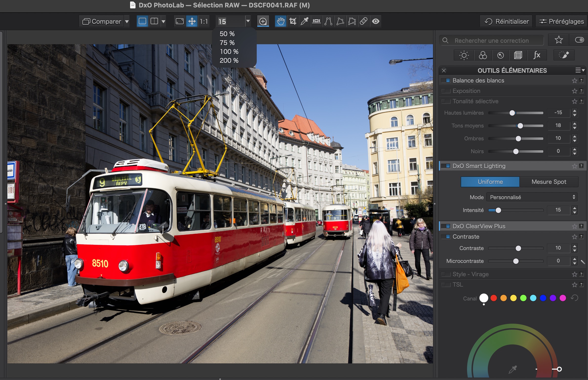Open the Local Adjustments add button

[x=263, y=21]
